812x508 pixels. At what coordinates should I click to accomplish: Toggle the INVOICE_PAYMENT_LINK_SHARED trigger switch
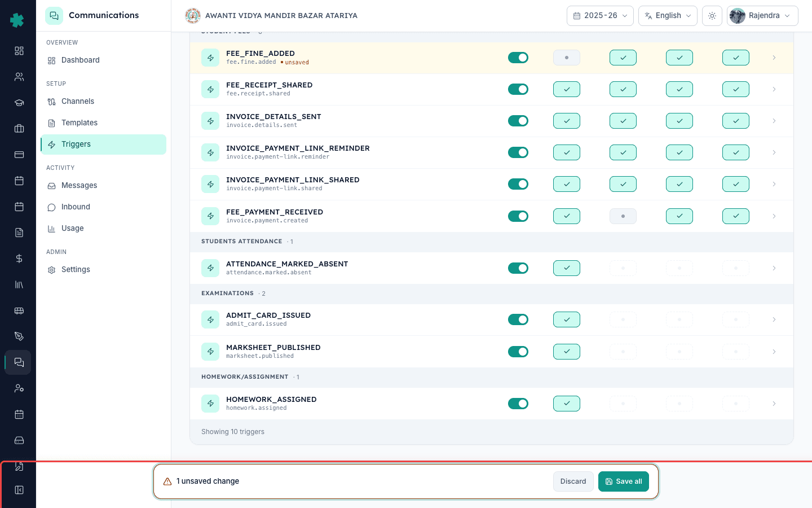click(x=518, y=184)
